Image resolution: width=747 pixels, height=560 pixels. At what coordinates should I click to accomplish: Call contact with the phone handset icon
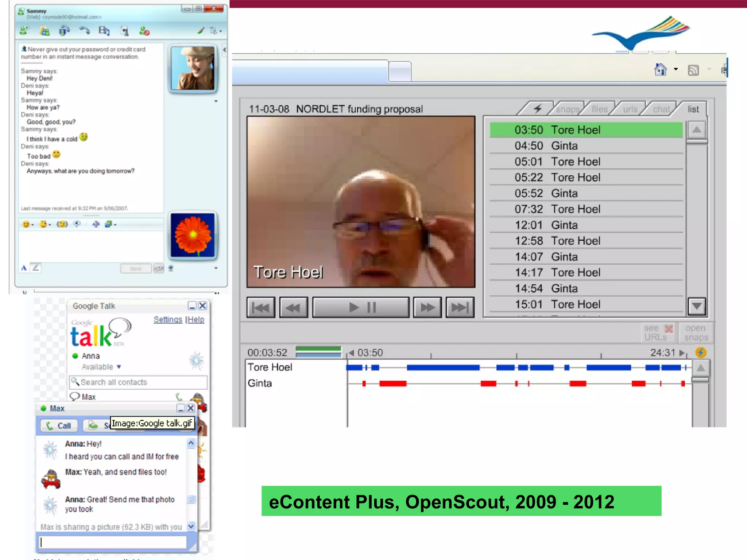pos(84,31)
